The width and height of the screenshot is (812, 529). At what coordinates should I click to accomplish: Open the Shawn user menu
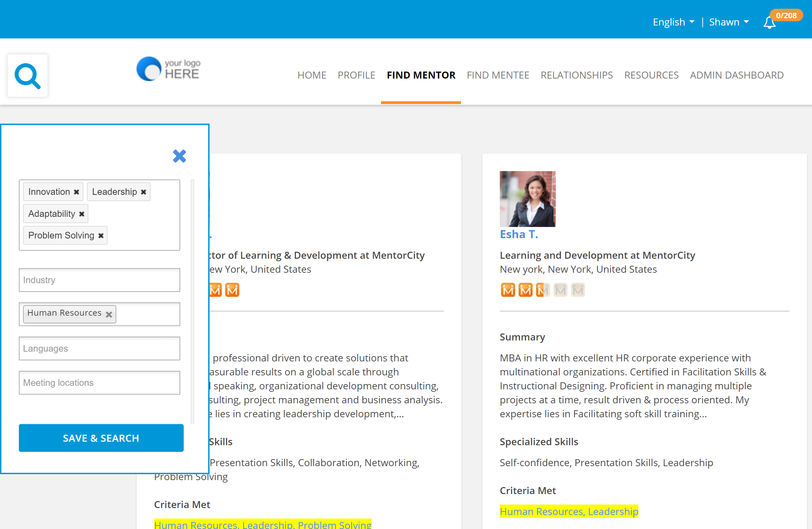(729, 22)
